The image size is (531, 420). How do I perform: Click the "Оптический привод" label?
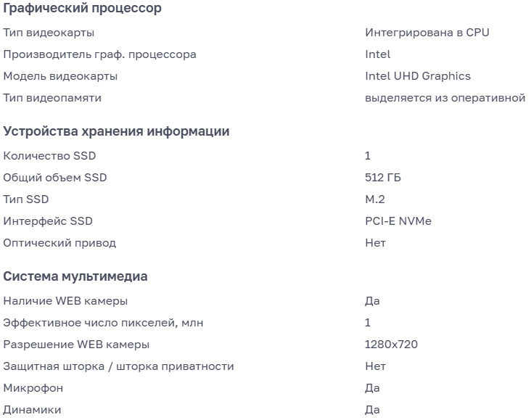click(x=59, y=243)
